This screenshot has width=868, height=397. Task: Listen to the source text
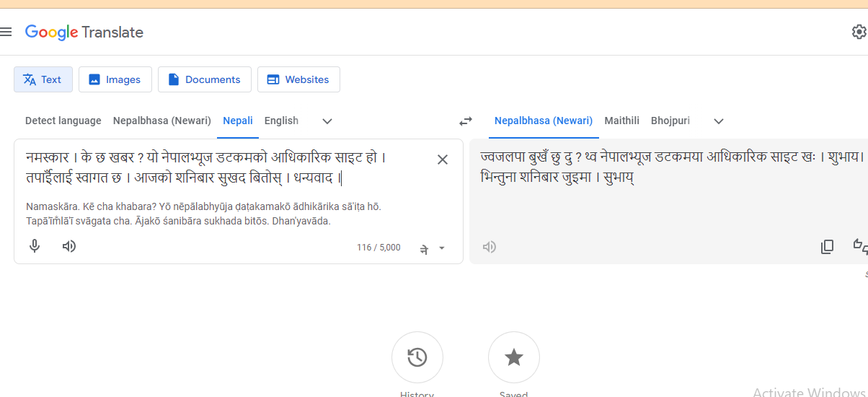coord(69,246)
